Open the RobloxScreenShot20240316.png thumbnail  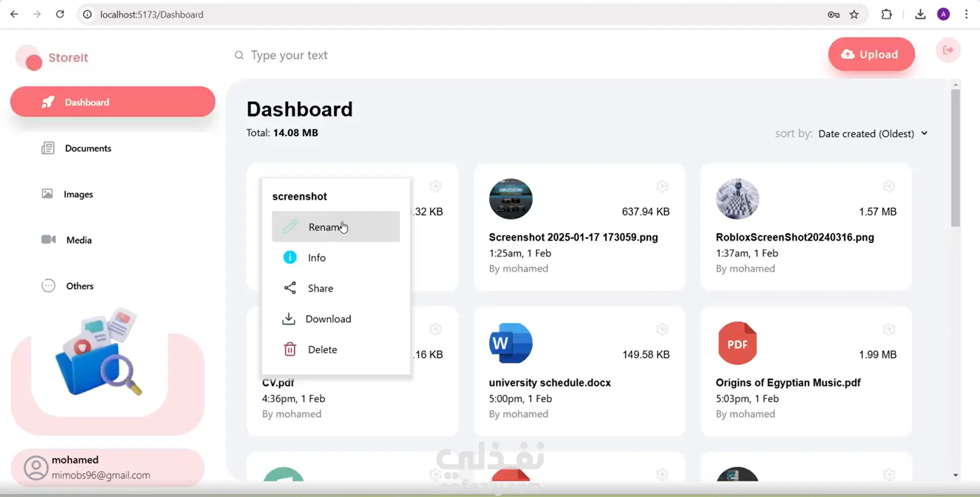point(737,199)
